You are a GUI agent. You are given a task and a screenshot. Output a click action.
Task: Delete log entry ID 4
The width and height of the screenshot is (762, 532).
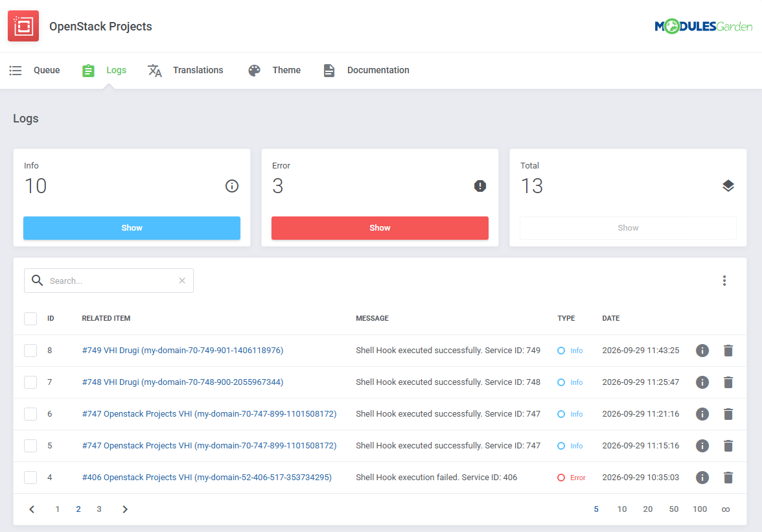[728, 478]
